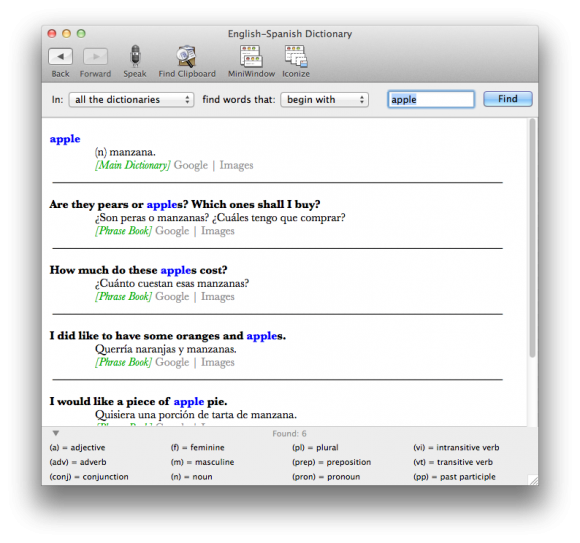This screenshot has width=580, height=543.
Task: Click legend entry '(n) = noun'
Action: [x=192, y=477]
